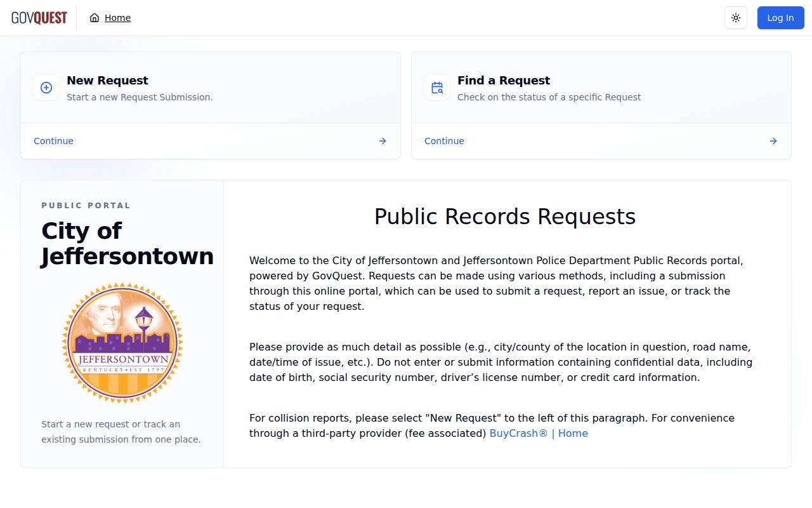Click the arrow icon in Find a Request card

pos(773,141)
